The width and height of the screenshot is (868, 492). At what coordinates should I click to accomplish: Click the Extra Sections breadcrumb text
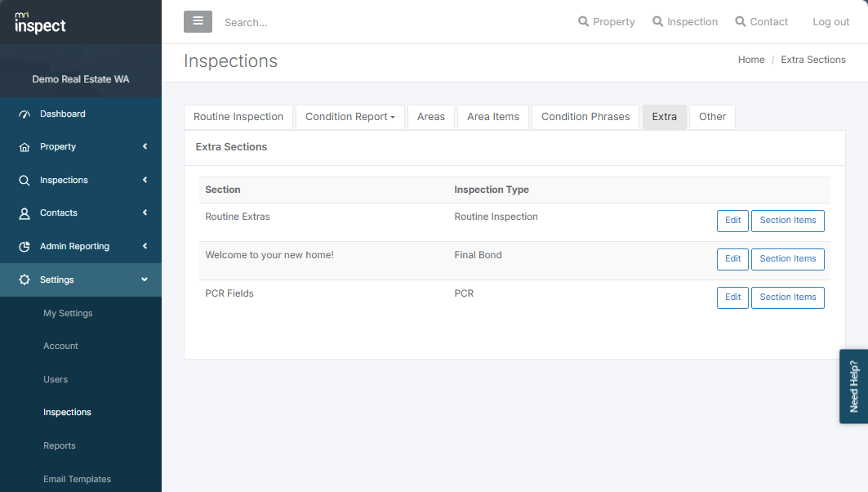(812, 60)
